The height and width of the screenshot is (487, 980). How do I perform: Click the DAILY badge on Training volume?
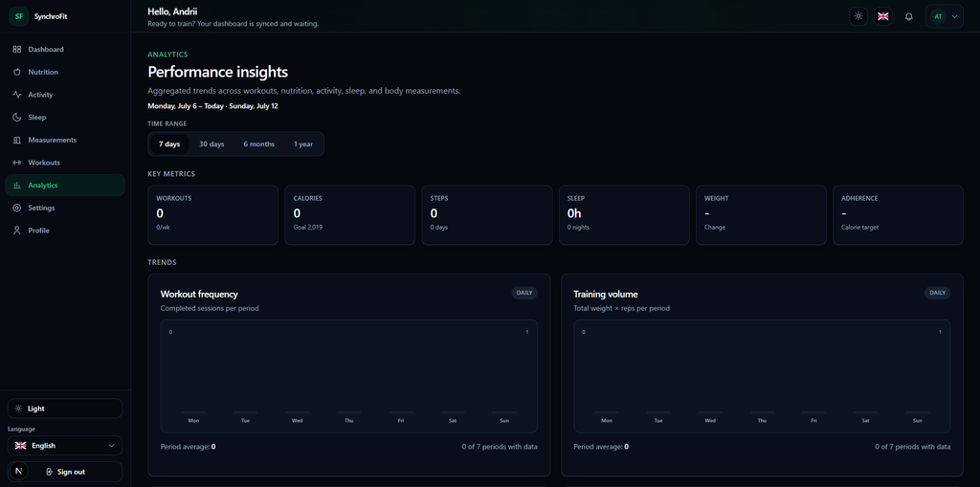click(938, 293)
